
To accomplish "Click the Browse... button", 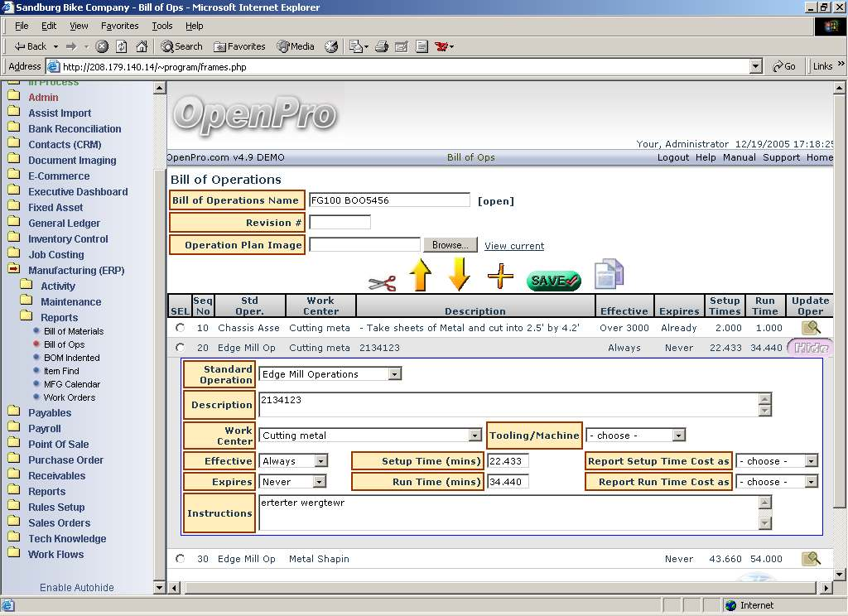I will 450,245.
